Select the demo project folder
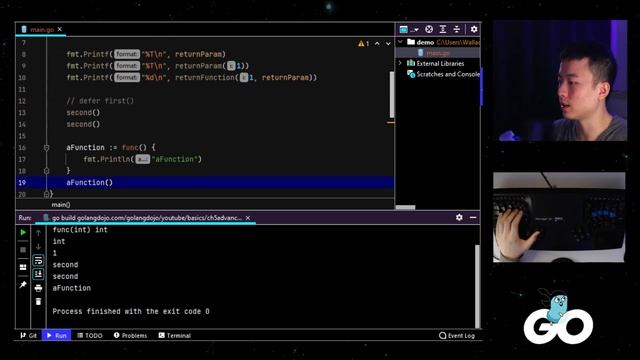Screen dimensions: 640x360 [425, 42]
